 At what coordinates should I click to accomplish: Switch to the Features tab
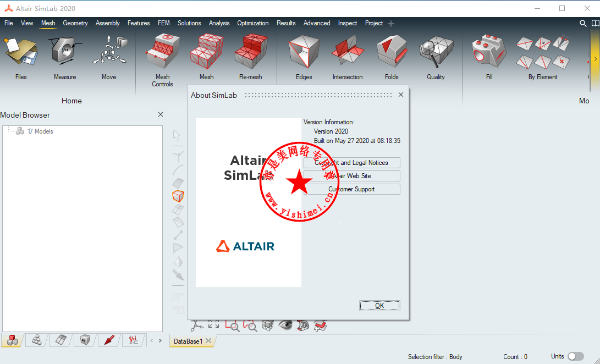[x=139, y=23]
